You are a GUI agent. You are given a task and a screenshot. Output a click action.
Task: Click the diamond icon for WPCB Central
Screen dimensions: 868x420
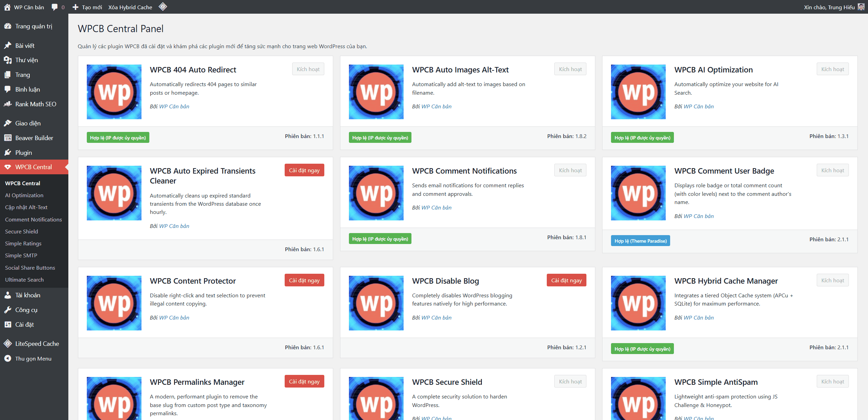8,167
